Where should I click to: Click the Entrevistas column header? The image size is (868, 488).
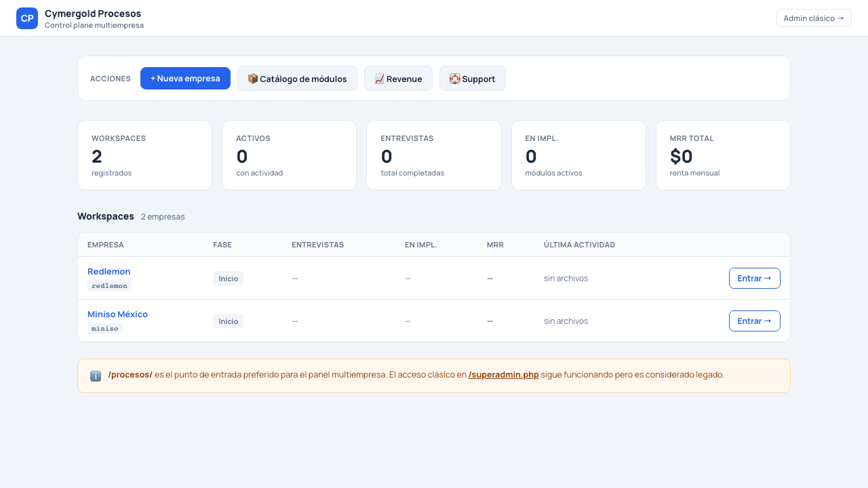click(x=317, y=245)
